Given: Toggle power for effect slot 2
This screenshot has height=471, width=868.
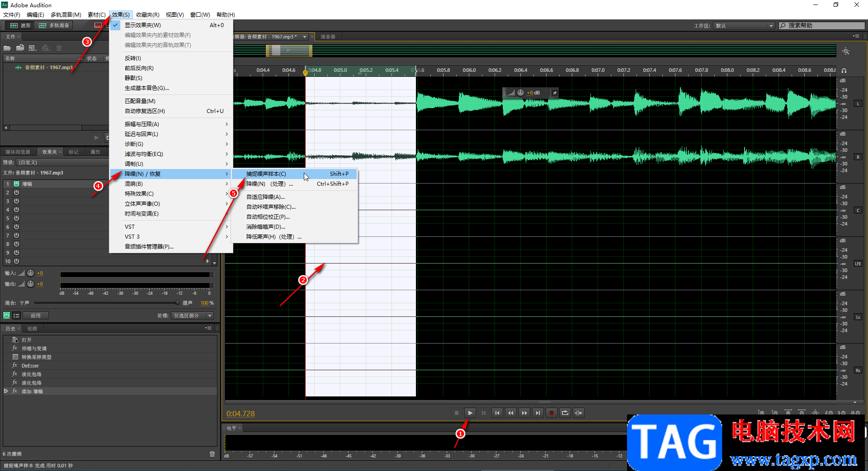Looking at the screenshot, I should pos(16,193).
